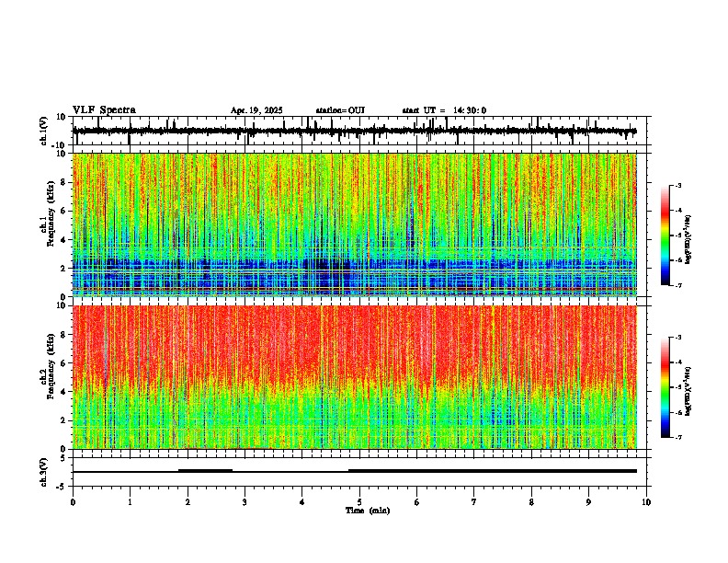
Task: Select the ch.1 waveform trace panel
Action: pos(361,131)
